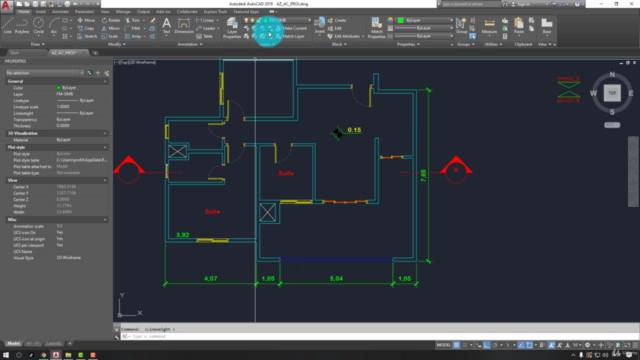Activate the Trim command
This screenshot has width=640, height=360.
click(x=133, y=20)
